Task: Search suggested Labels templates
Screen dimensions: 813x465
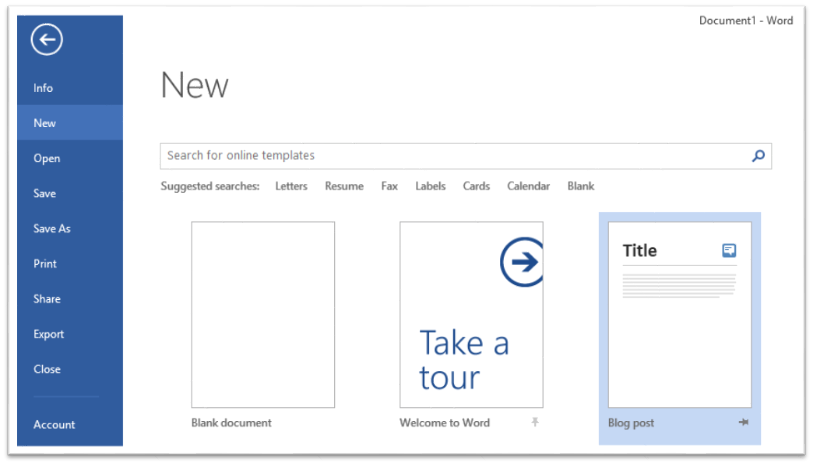Action: point(430,186)
